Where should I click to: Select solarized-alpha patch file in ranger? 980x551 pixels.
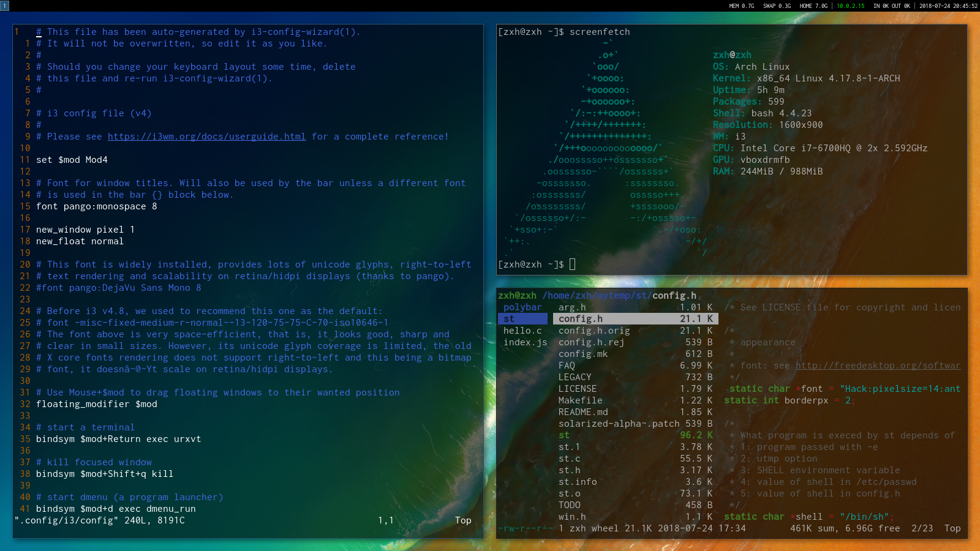pos(636,424)
